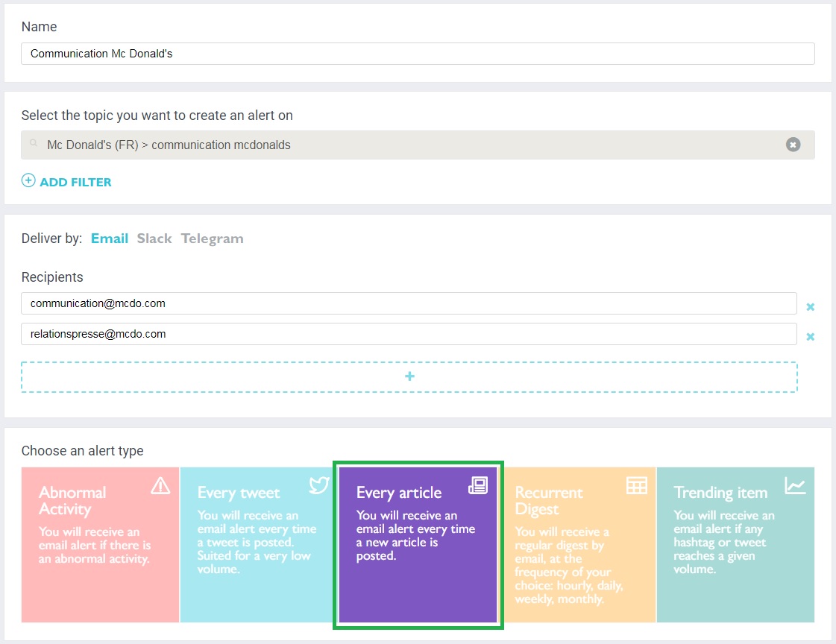The width and height of the screenshot is (836, 644).
Task: Switch delivery method to Slack
Action: [x=154, y=238]
